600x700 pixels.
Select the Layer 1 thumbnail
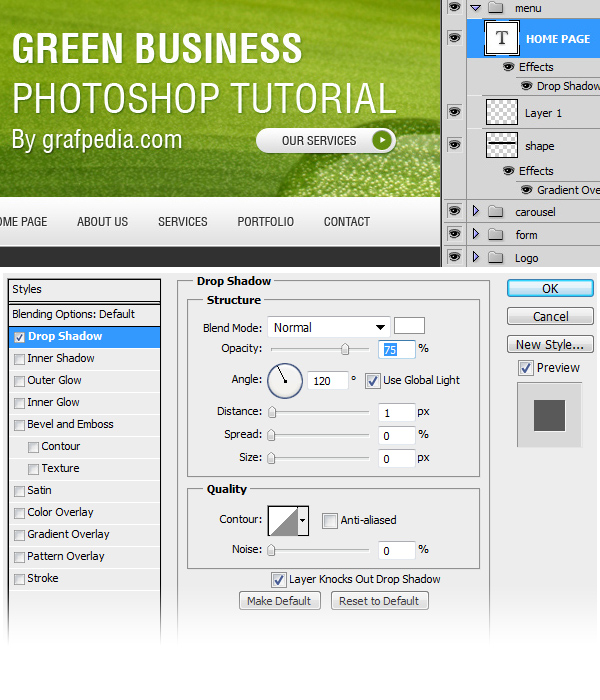point(502,112)
